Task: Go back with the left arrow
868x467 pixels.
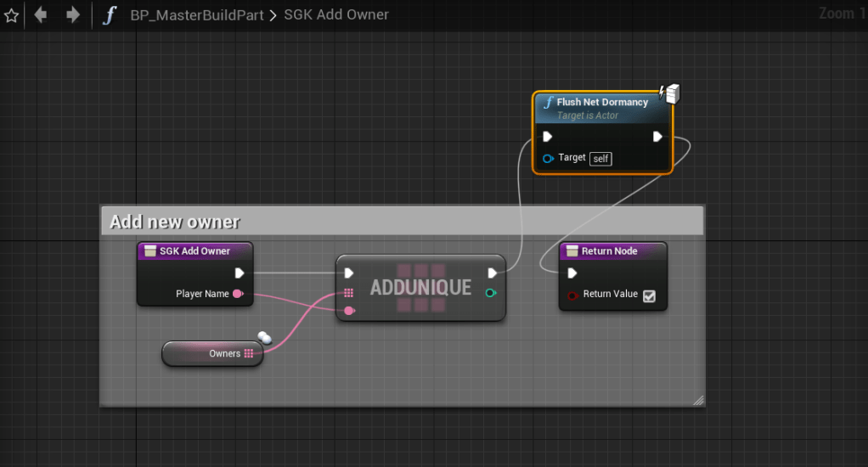Action: 41,14
